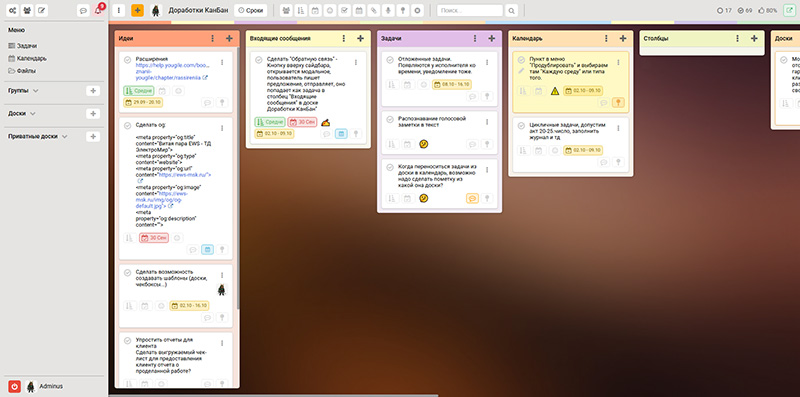Image resolution: width=800 pixels, height=397 pixels.
Task: Click the green share board icon
Action: tap(789, 10)
